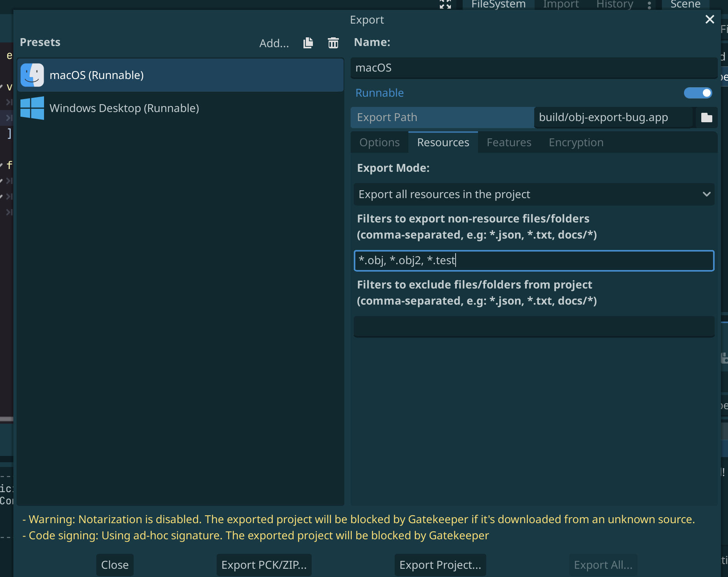Viewport: 728px width, 577px height.
Task: Switch to the Options tab
Action: tap(379, 142)
